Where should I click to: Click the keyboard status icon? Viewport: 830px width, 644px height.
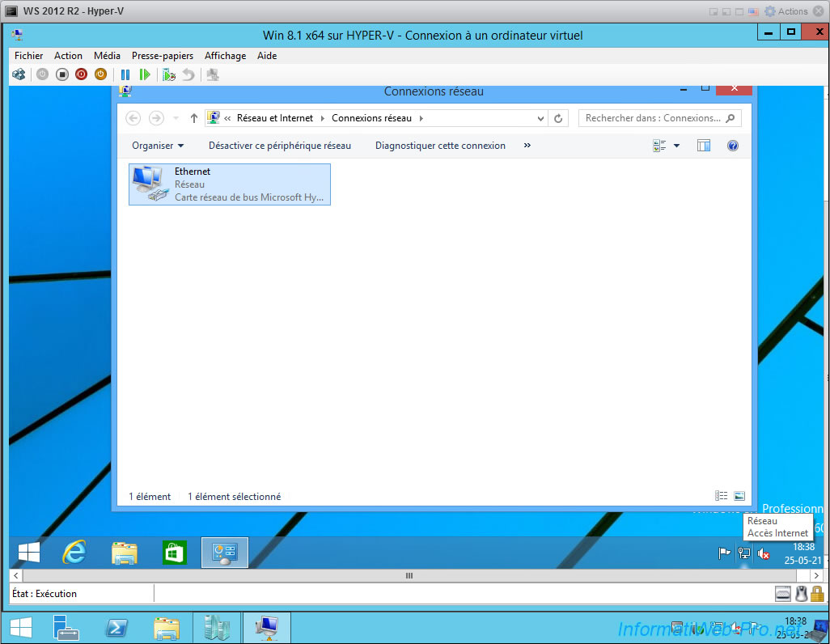[783, 594]
